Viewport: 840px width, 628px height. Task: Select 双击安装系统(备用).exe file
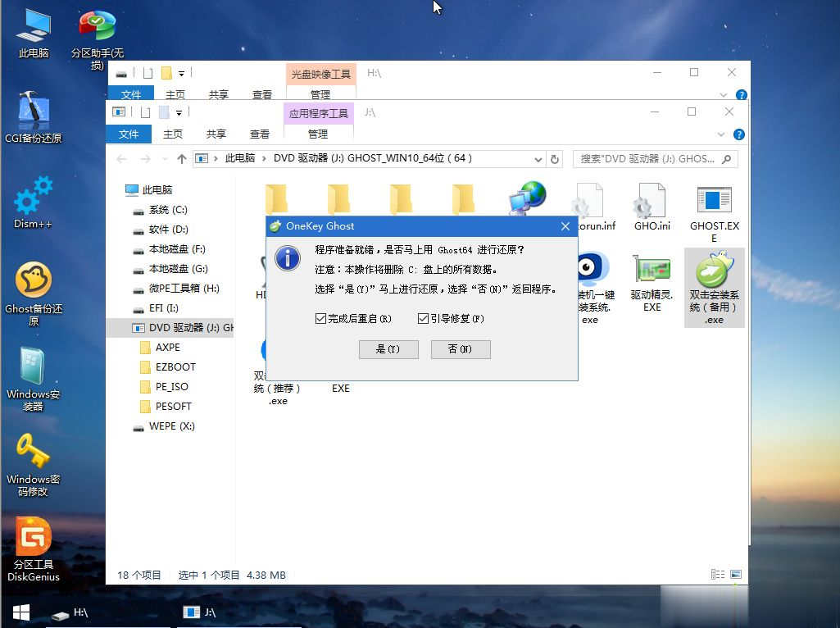(714, 288)
